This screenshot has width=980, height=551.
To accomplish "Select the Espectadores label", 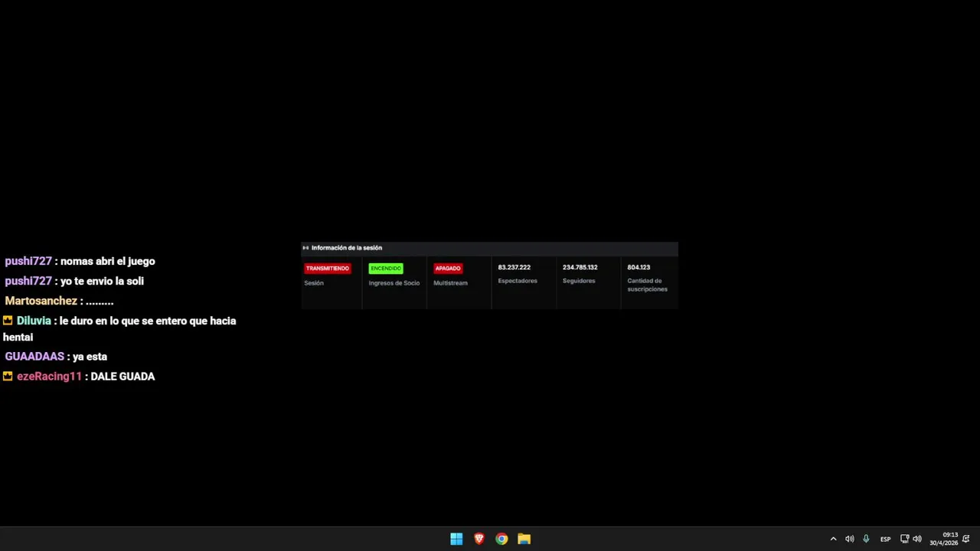I will 518,281.
